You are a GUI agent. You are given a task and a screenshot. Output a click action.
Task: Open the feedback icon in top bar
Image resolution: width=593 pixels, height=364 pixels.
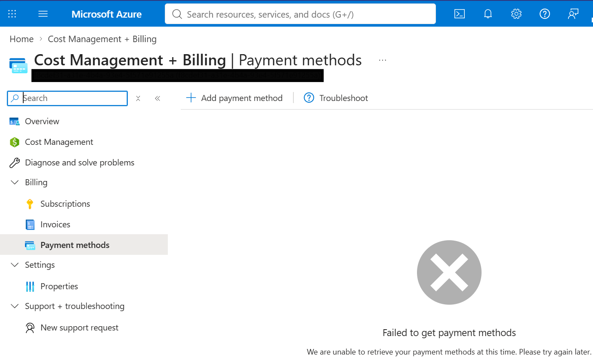[573, 14]
